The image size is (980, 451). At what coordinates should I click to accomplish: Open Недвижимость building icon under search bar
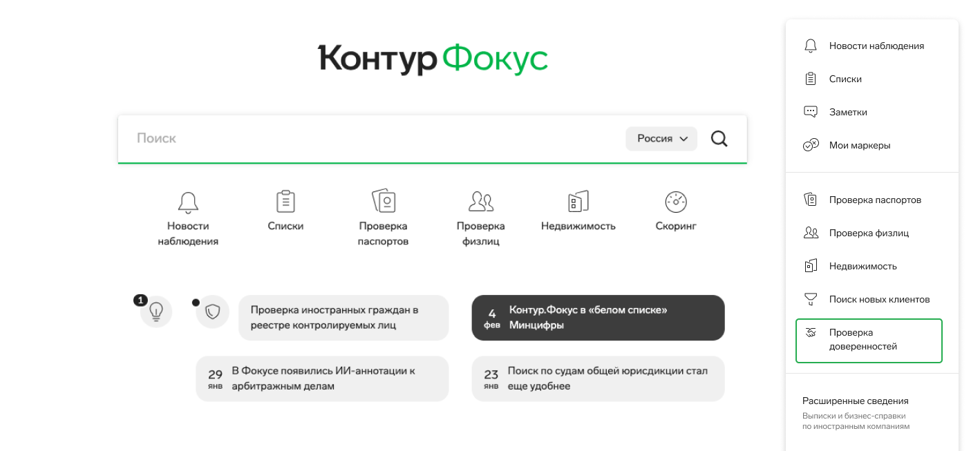pyautogui.click(x=578, y=202)
